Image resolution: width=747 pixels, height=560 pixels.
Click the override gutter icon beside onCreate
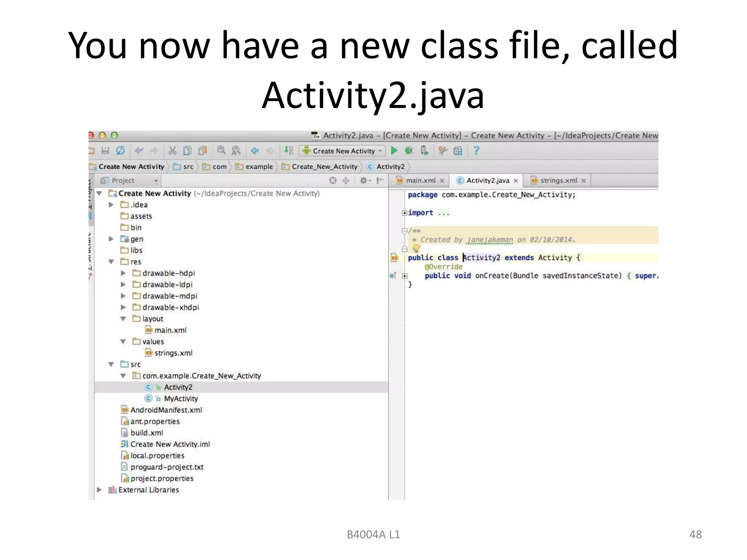pyautogui.click(x=393, y=276)
